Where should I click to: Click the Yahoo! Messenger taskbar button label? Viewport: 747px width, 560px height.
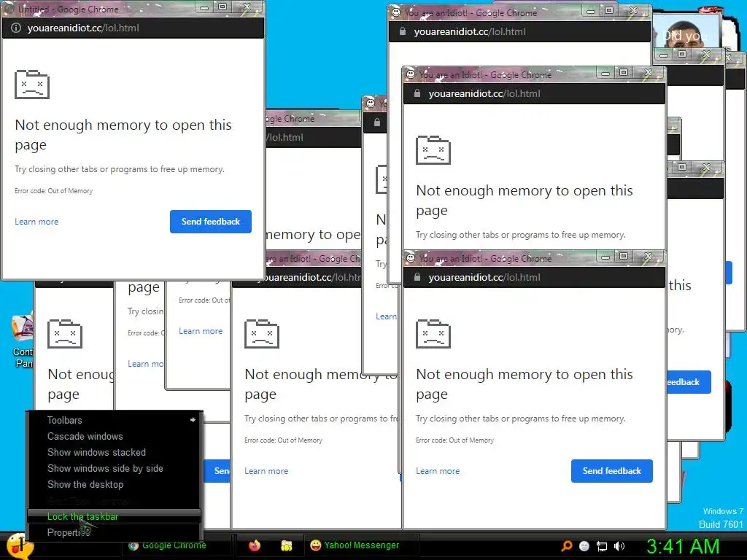coord(362,545)
